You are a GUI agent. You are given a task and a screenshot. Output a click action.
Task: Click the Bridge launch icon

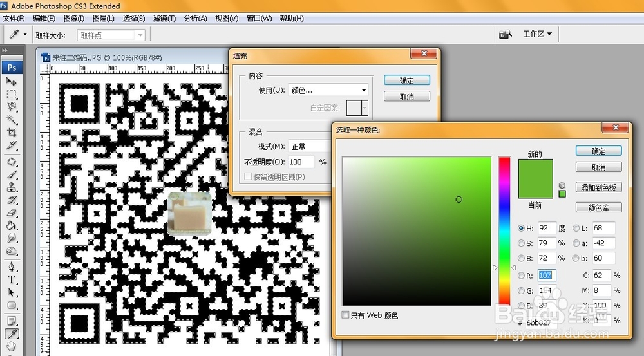[505, 35]
